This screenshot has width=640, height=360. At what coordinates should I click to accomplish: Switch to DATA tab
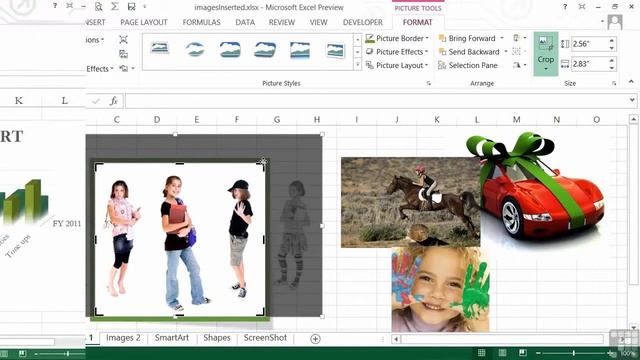click(245, 22)
